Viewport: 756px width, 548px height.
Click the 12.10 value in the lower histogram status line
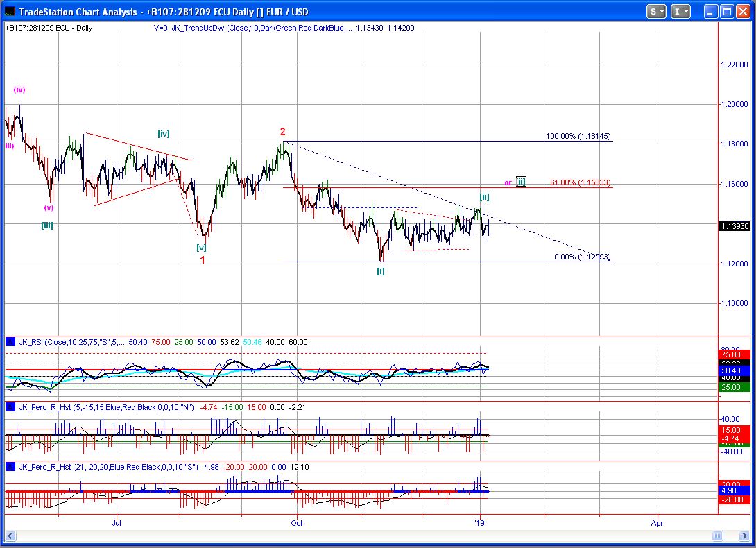coord(300,467)
